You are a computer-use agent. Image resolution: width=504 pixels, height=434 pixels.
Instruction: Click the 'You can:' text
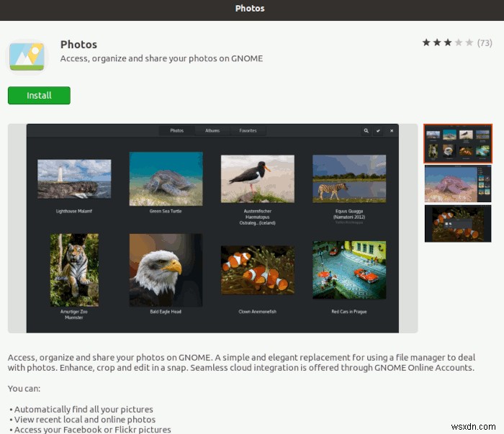pyautogui.click(x=24, y=389)
